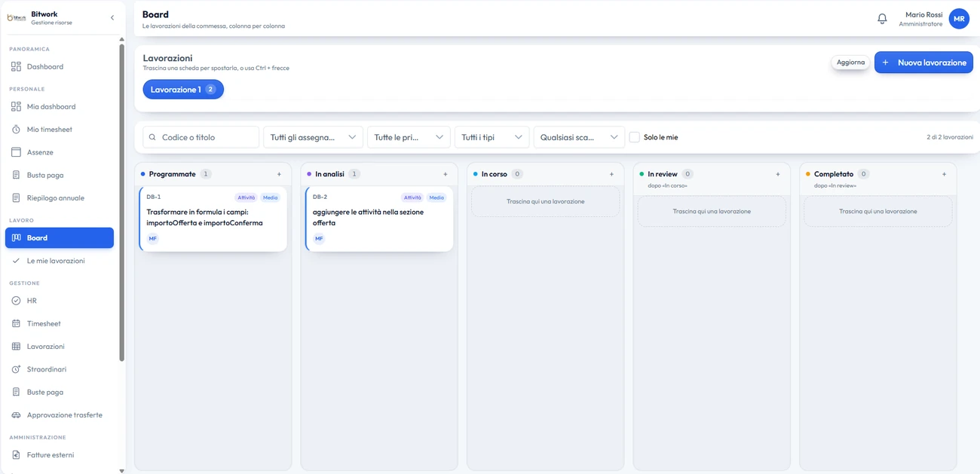
Task: Click MF assignee avatar on DB-1 card
Action: pyautogui.click(x=153, y=239)
